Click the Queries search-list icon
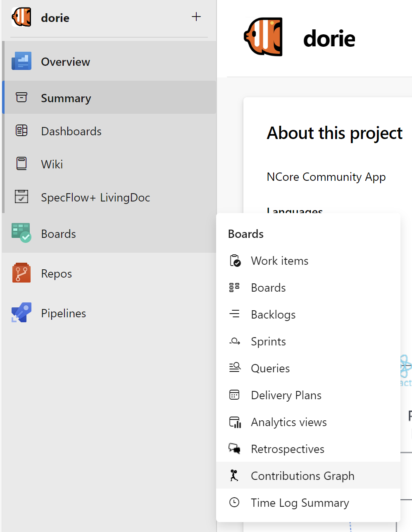This screenshot has width=412, height=532. point(235,367)
